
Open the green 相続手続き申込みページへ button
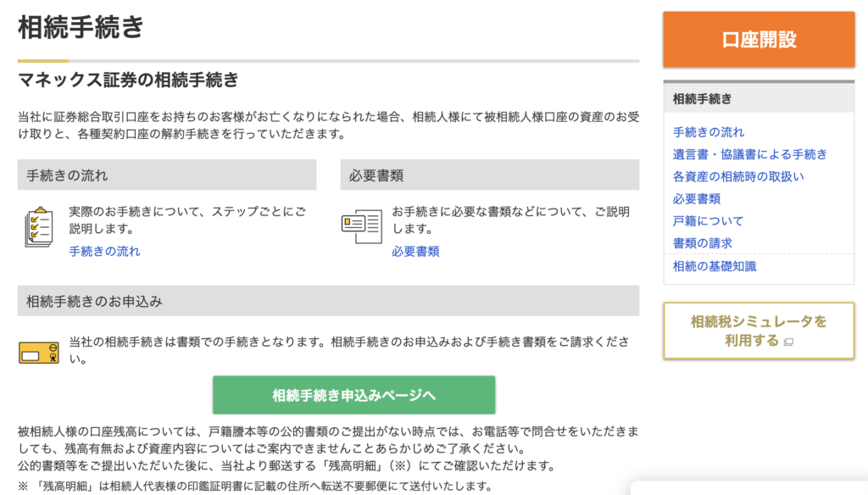353,395
